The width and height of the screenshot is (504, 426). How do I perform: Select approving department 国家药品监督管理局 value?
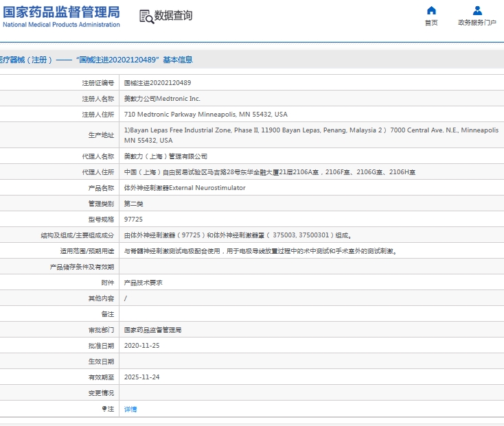click(153, 330)
